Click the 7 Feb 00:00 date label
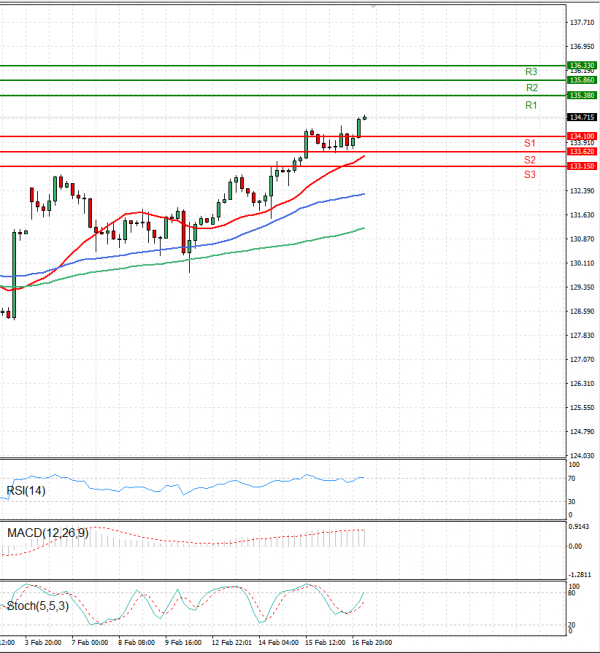Viewport: 600px width, 653px height. (x=91, y=643)
